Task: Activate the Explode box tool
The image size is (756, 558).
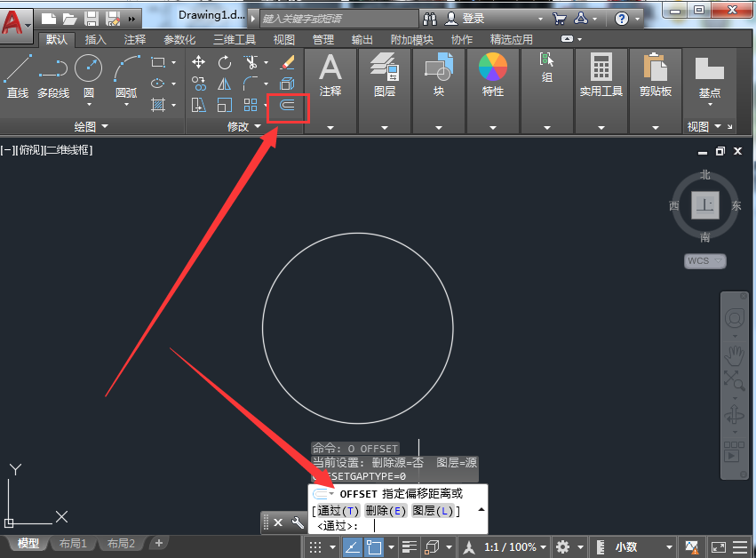Action: [x=287, y=84]
